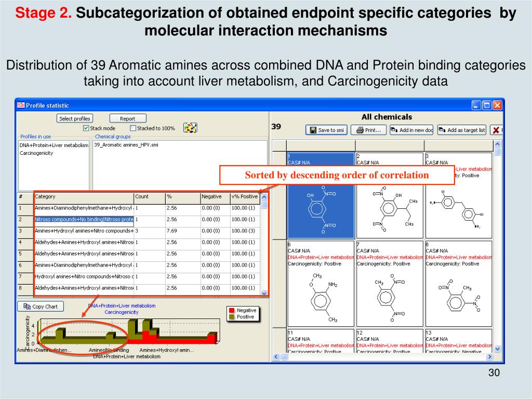Click Add as target list button

tap(462, 130)
